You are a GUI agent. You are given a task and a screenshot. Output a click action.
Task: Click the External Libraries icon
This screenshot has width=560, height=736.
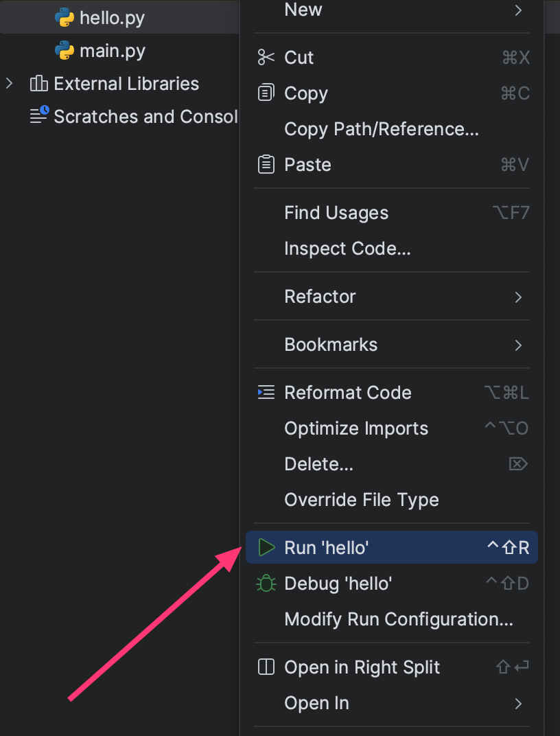[x=39, y=84]
